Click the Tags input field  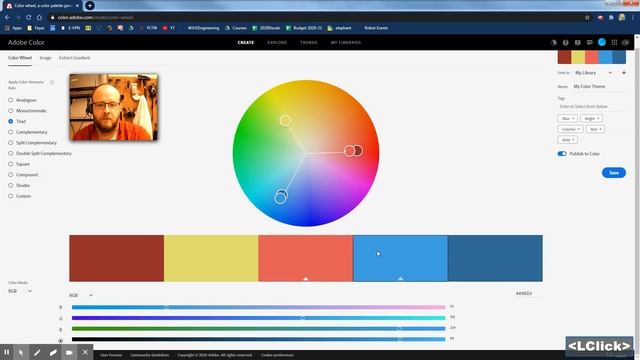[x=591, y=107]
